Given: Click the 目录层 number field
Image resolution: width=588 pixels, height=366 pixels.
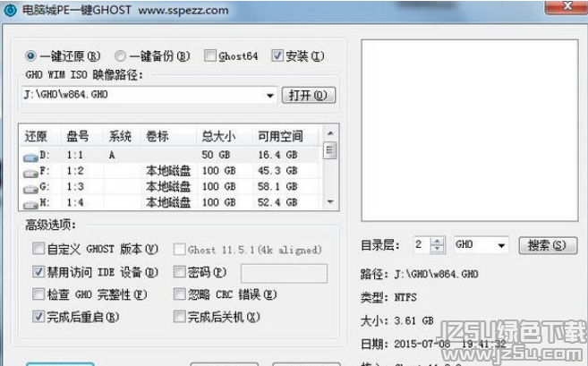Looking at the screenshot, I should pyautogui.click(x=422, y=245).
